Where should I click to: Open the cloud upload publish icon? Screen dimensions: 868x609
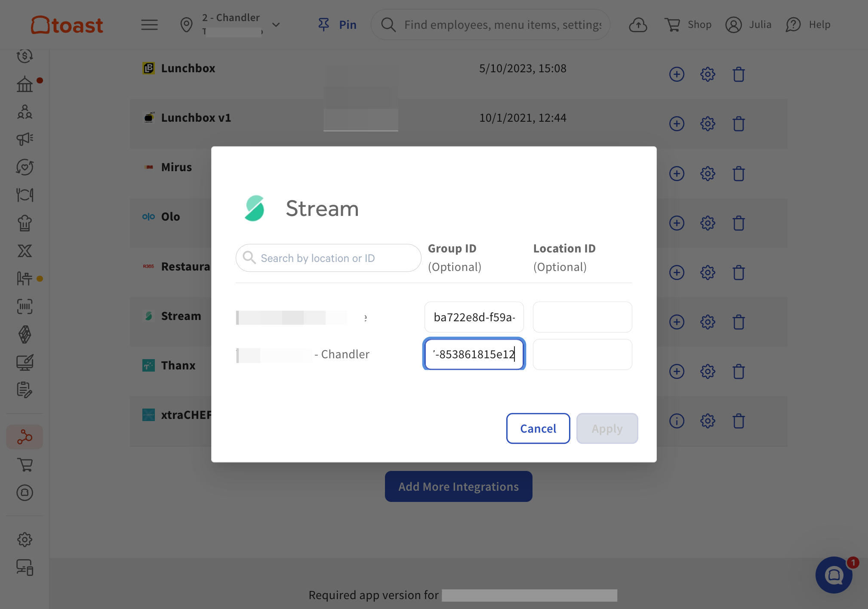point(638,25)
